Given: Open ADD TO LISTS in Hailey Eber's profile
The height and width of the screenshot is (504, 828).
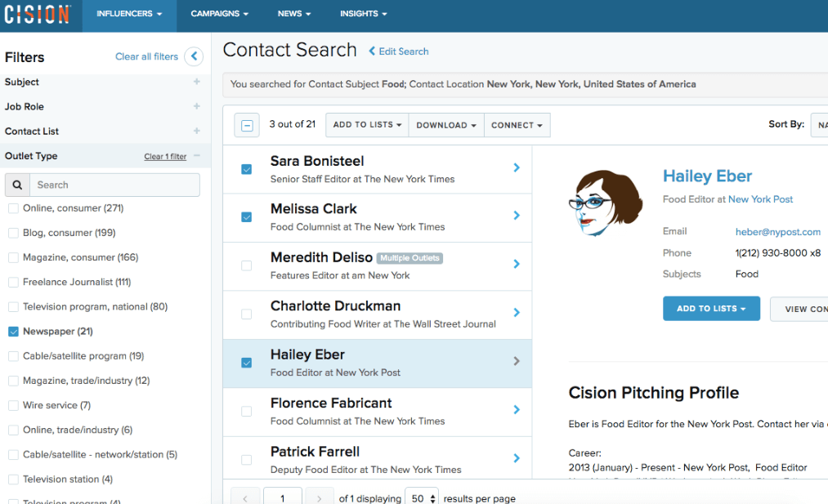Looking at the screenshot, I should coord(711,309).
